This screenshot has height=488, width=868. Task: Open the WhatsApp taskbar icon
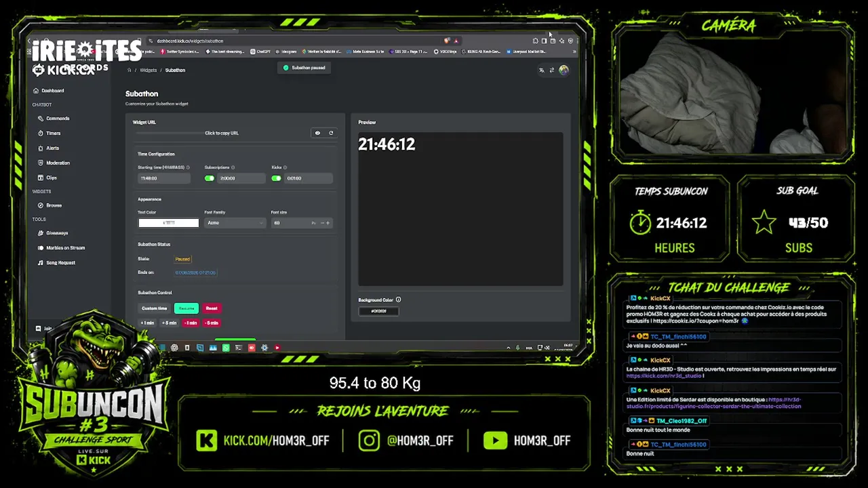point(226,348)
